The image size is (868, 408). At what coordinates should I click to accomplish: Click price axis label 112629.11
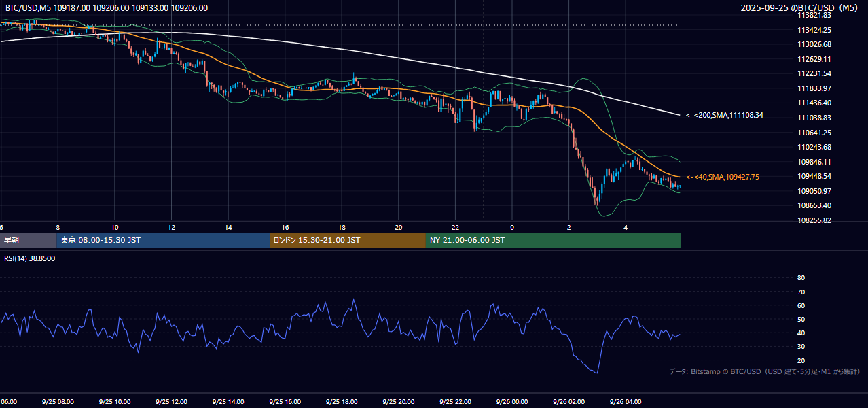[x=814, y=59]
